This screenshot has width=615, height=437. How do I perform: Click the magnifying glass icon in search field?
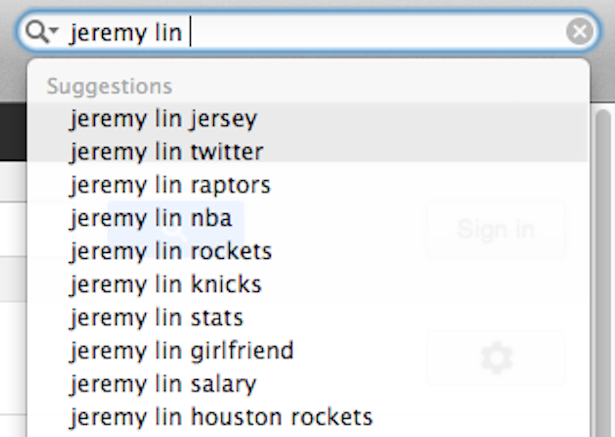37,31
